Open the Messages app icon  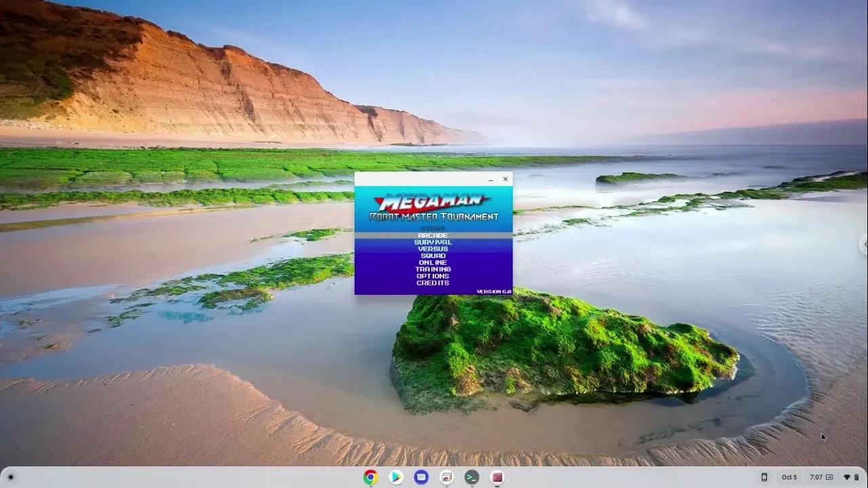pyautogui.click(x=421, y=477)
